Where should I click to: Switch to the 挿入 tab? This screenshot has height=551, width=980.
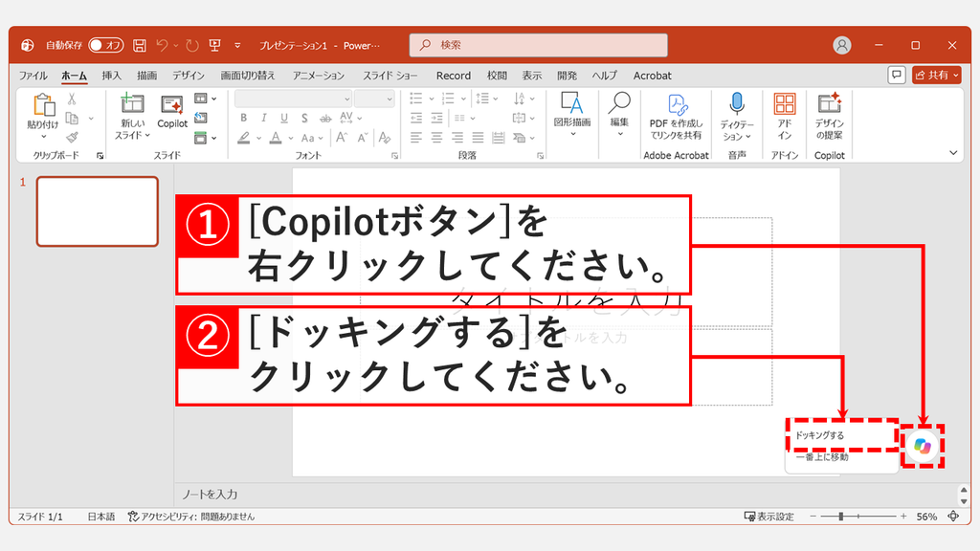[x=111, y=76]
